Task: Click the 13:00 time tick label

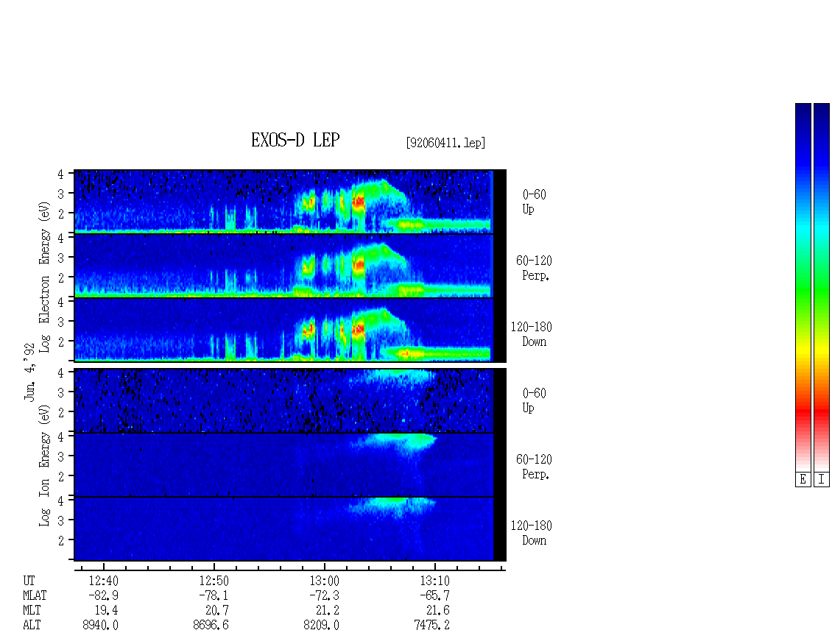Action: (x=324, y=581)
